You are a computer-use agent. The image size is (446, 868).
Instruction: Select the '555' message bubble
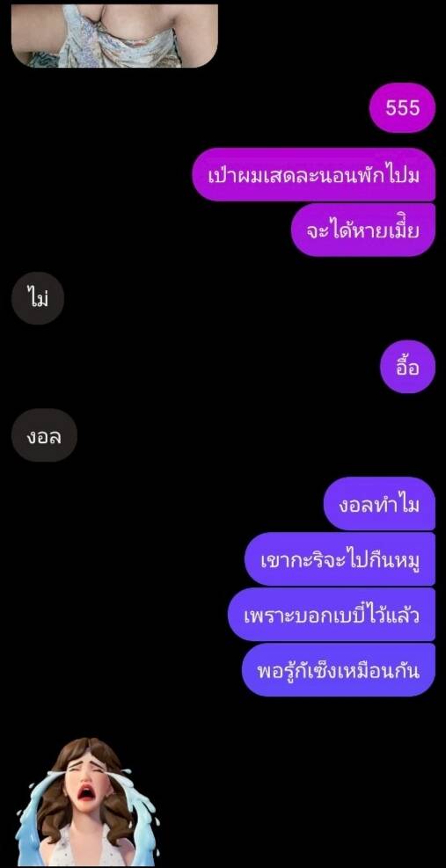point(402,107)
